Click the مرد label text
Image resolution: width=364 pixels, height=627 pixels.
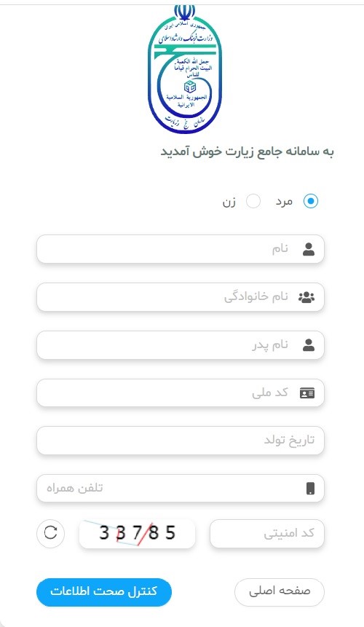[284, 202]
